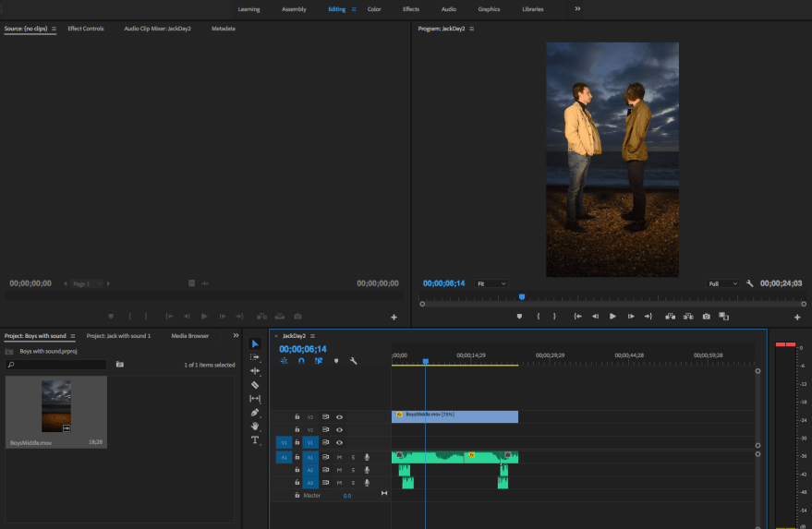Click Lift button in Program monitor

(670, 317)
